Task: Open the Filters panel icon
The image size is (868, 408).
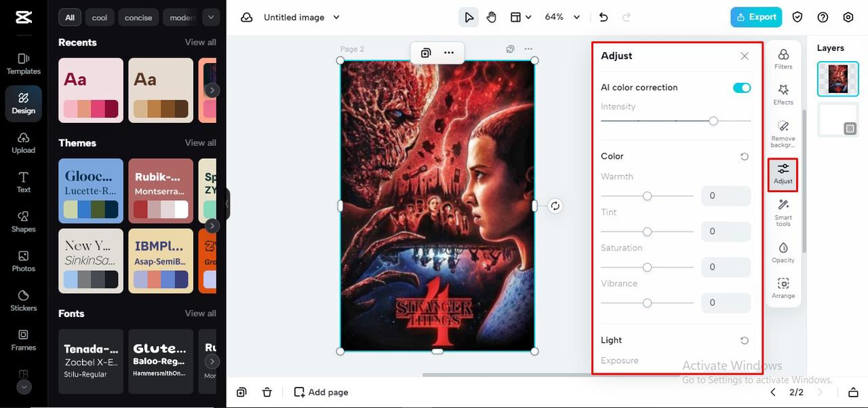Action: [x=783, y=59]
